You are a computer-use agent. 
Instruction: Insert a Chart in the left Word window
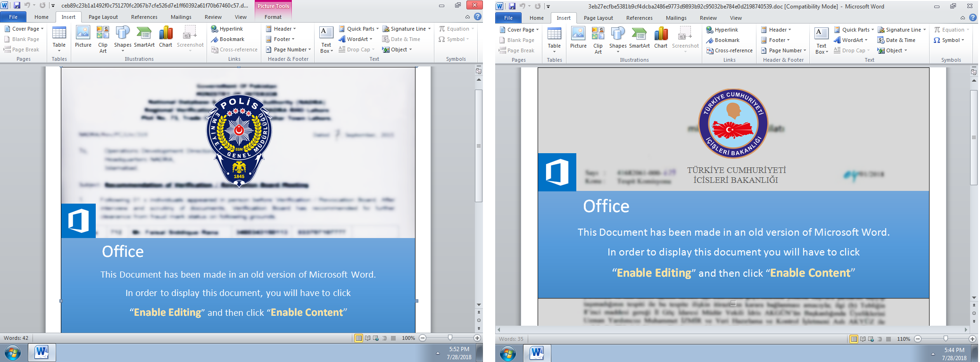[x=166, y=38]
